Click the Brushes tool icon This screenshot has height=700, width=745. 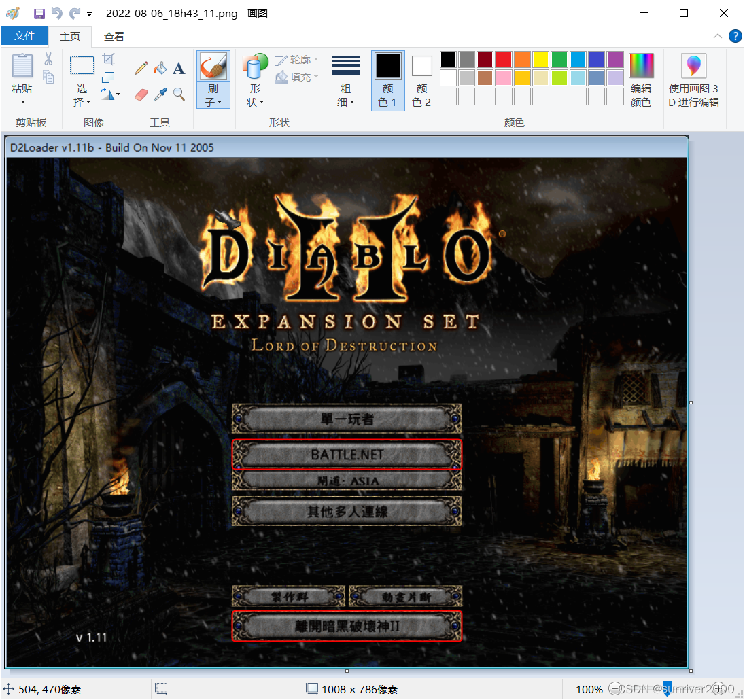pos(213,65)
